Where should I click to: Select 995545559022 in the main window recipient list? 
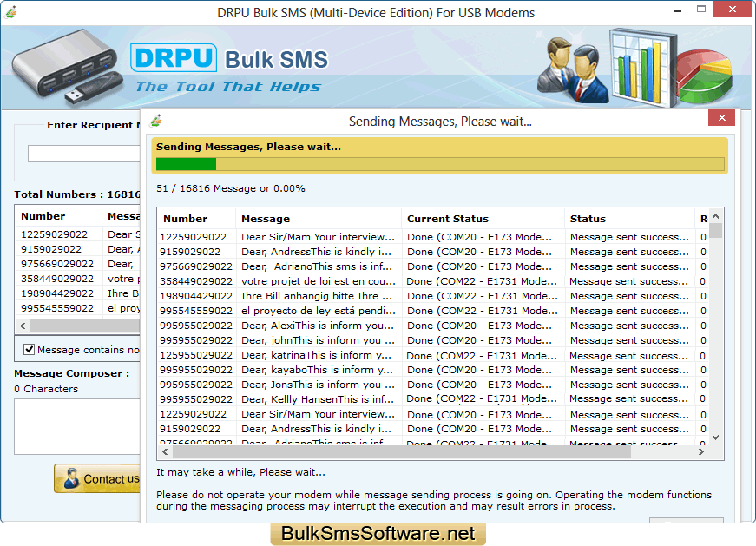(57, 308)
